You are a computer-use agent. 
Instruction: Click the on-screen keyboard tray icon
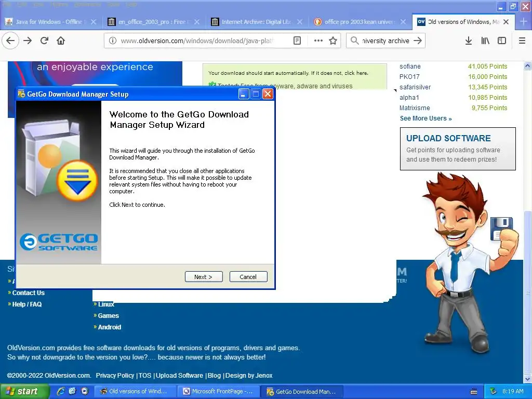point(474,392)
